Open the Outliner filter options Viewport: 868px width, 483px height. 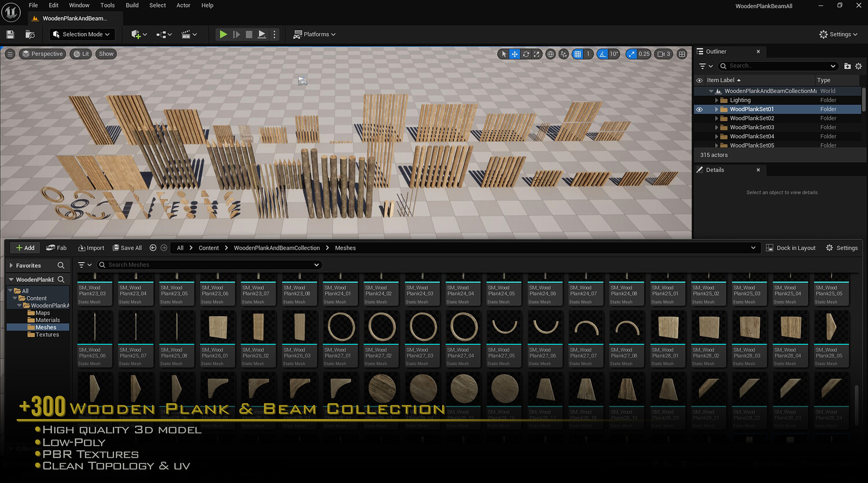point(705,66)
